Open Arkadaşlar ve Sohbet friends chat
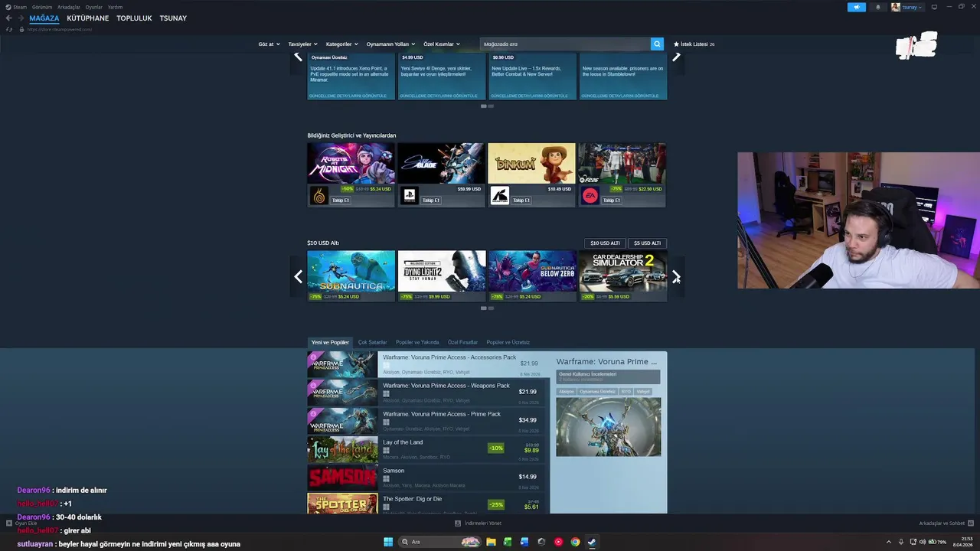Screen dimensions: 980x551 [x=946, y=523]
